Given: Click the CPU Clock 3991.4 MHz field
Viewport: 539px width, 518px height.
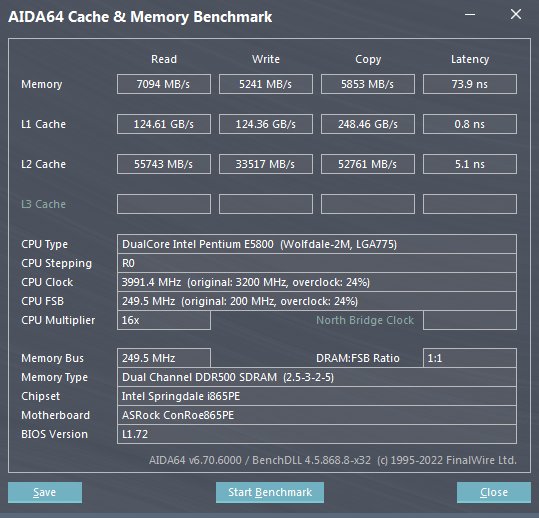Looking at the screenshot, I should (x=317, y=282).
